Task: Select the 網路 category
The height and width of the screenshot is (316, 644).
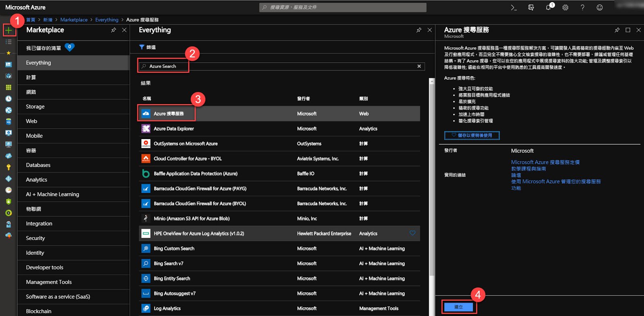Action: click(73, 92)
